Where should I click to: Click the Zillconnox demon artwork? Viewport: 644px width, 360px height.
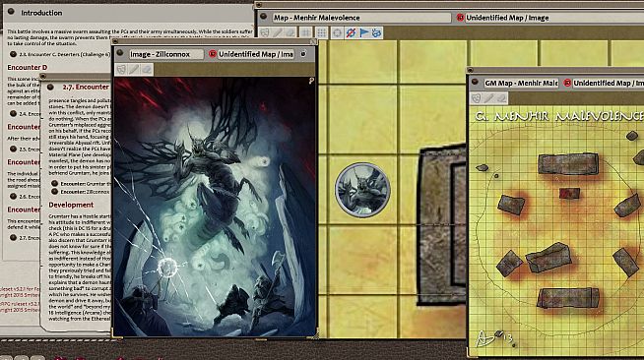(x=214, y=207)
